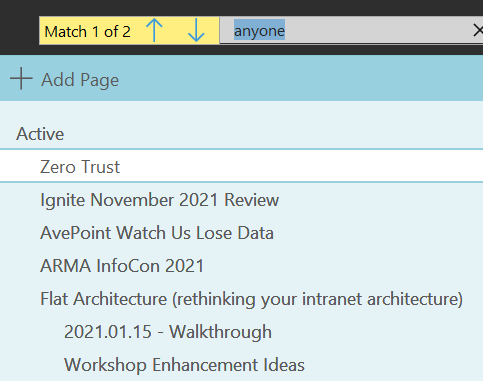483x381 pixels.
Task: Open AvePoint Watch Us Lose Data page
Action: click(x=241, y=233)
